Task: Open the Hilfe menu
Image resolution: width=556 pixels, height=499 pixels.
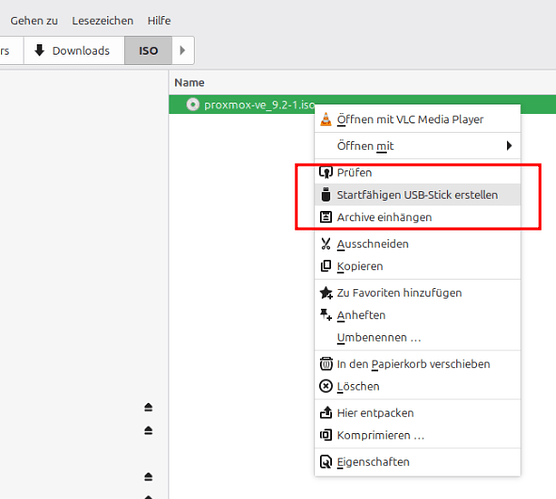Action: click(159, 21)
